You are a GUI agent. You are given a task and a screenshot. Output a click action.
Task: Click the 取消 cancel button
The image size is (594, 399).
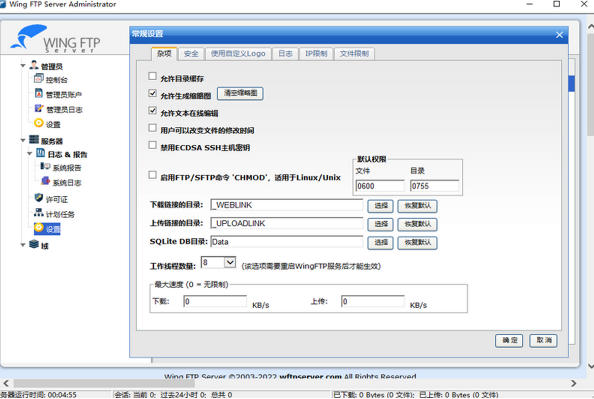(543, 341)
